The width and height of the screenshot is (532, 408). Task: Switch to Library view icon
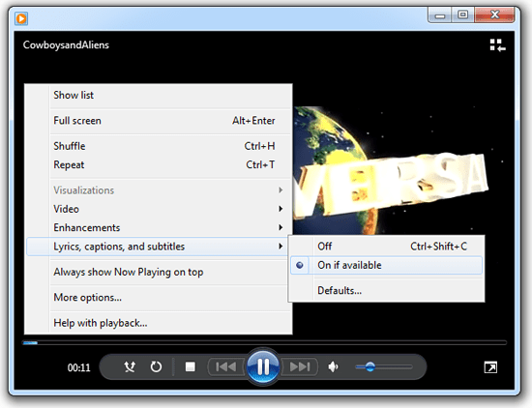pos(497,45)
